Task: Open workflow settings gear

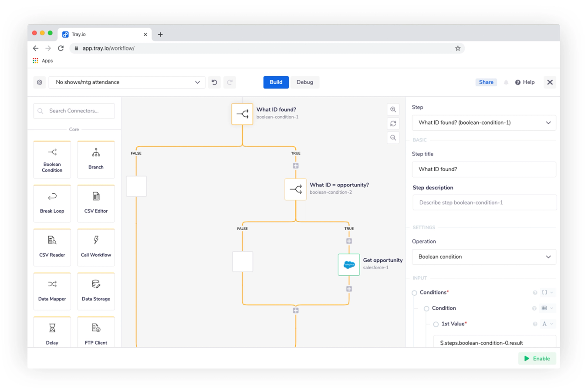Action: (40, 82)
